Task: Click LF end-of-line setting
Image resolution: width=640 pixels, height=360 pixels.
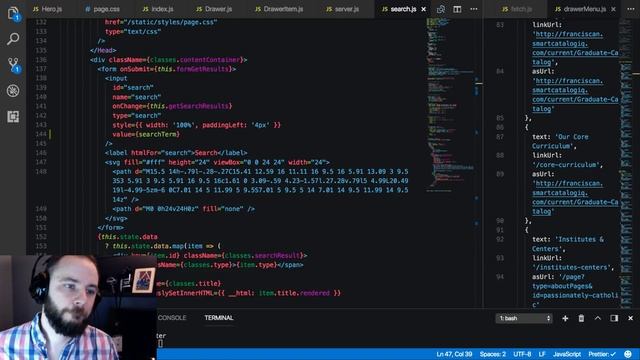Action: (542, 354)
